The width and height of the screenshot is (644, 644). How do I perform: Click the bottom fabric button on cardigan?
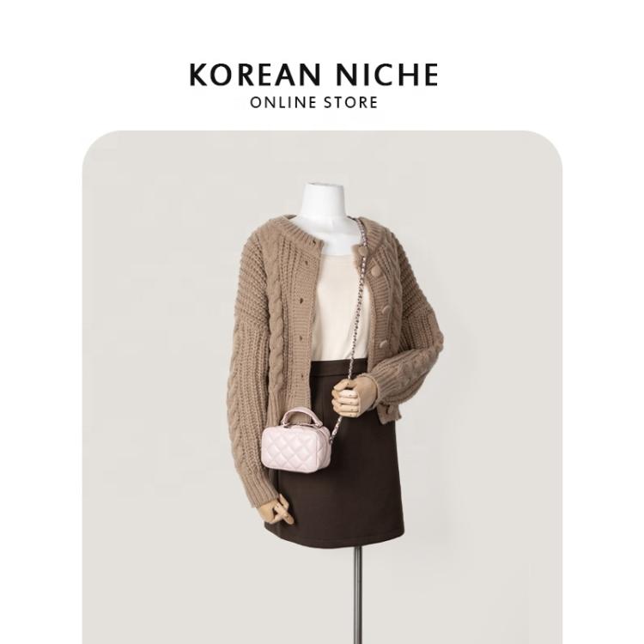pyautogui.click(x=384, y=343)
